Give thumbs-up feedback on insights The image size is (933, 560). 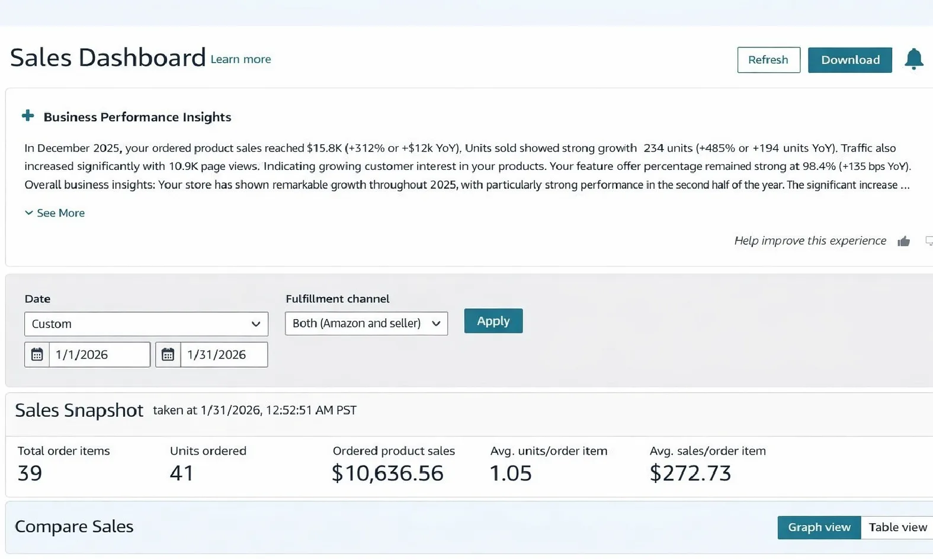click(903, 241)
